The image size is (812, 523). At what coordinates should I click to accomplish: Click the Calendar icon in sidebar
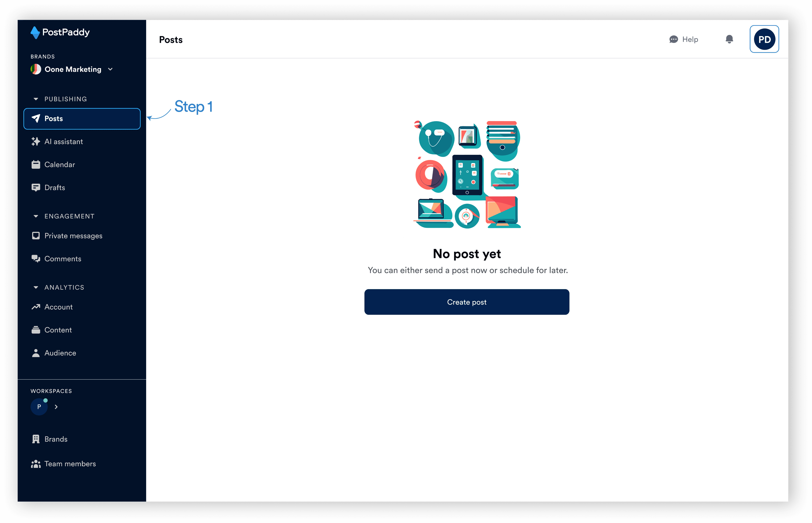36,165
